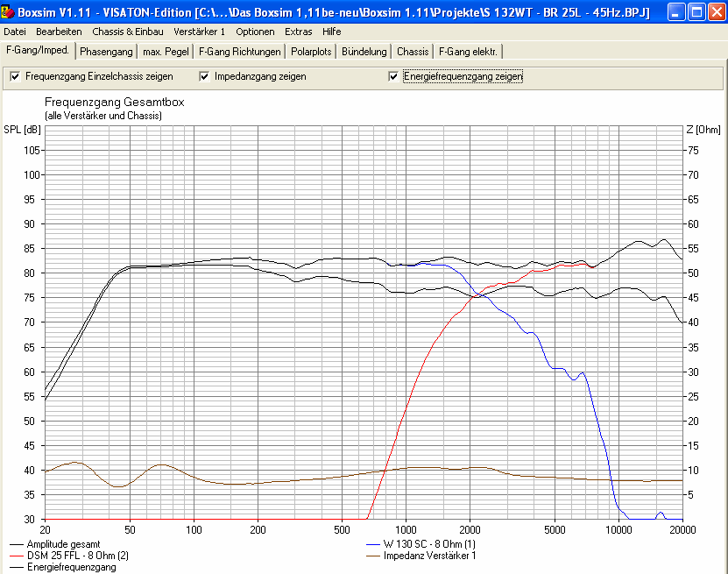
Task: Uncheck Impedanzgang zeigen option
Action: (204, 76)
